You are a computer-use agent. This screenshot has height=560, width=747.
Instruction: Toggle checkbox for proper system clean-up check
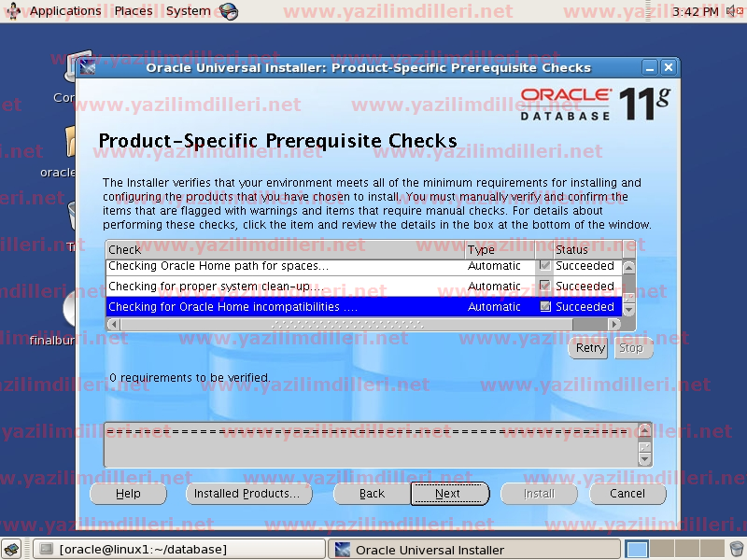tap(545, 287)
